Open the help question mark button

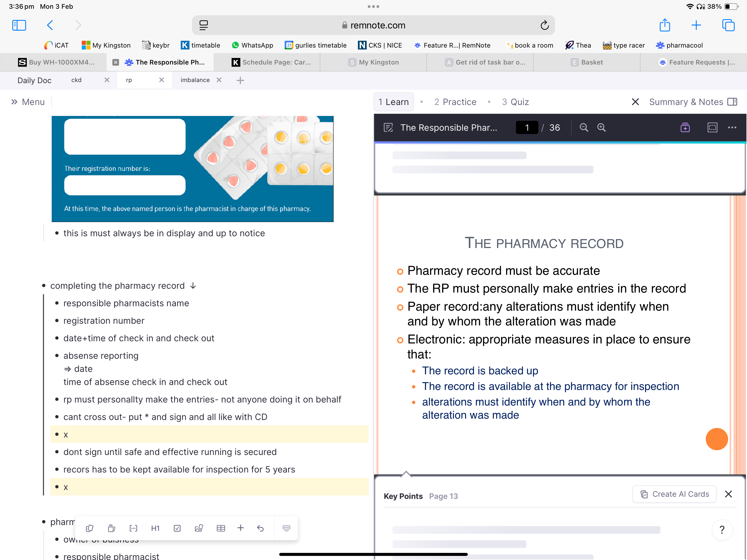pyautogui.click(x=722, y=529)
